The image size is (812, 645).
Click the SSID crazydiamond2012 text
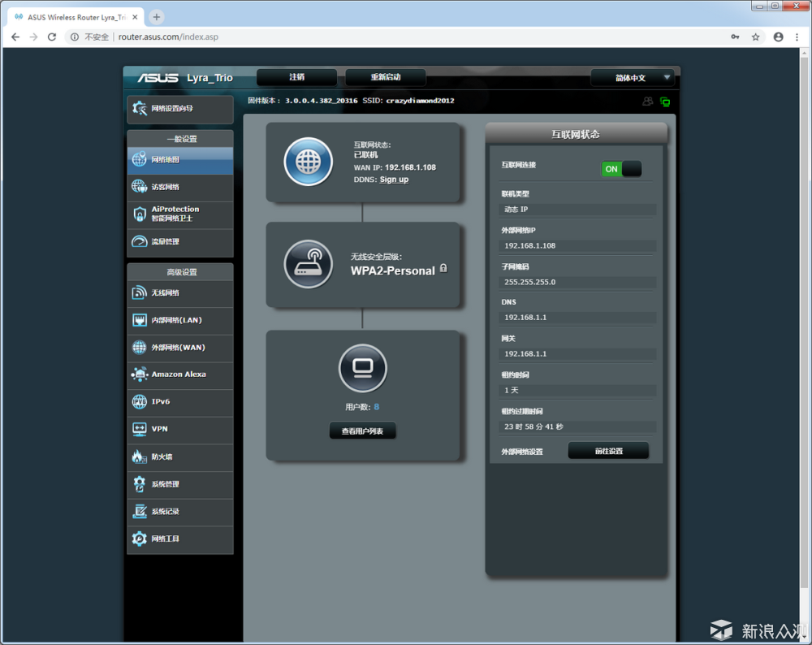[x=420, y=101]
